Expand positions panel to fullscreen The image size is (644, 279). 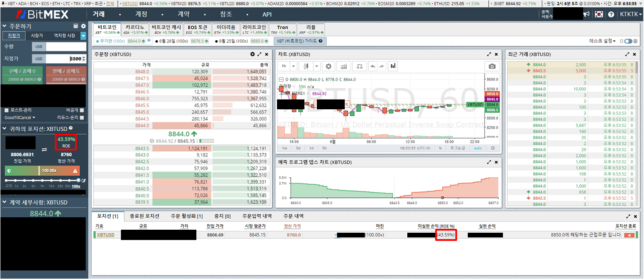(629, 216)
